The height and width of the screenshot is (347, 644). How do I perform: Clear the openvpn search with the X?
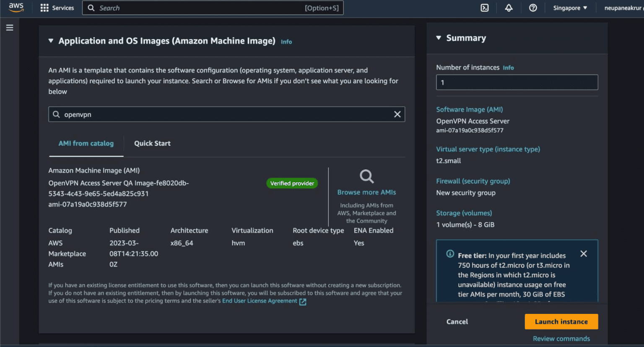pyautogui.click(x=397, y=114)
